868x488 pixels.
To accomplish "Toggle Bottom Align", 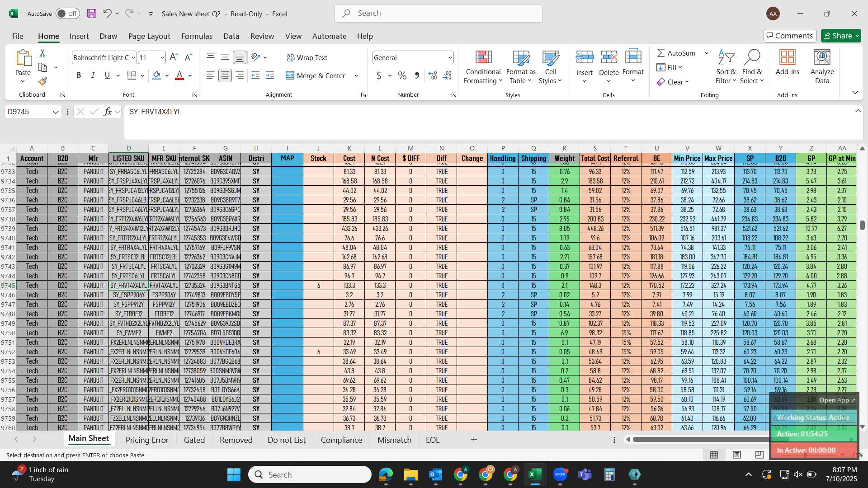I will click(x=239, y=57).
